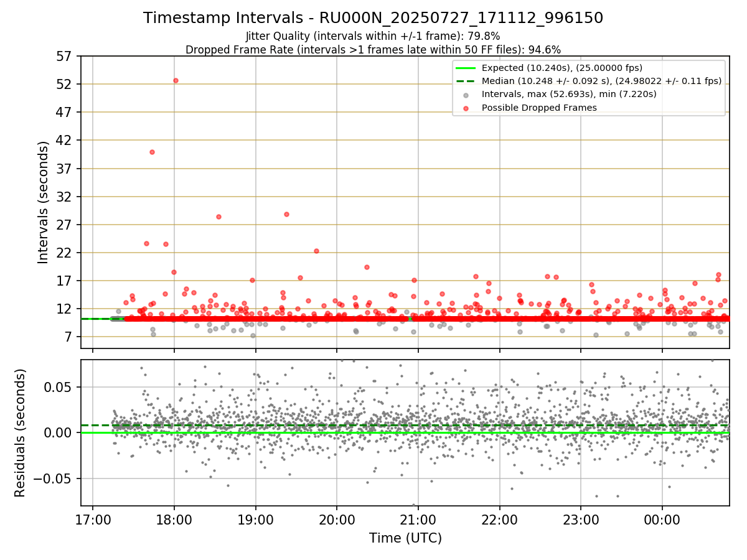
Task: Click the solid green Expected line sample in legend
Action: coord(466,68)
